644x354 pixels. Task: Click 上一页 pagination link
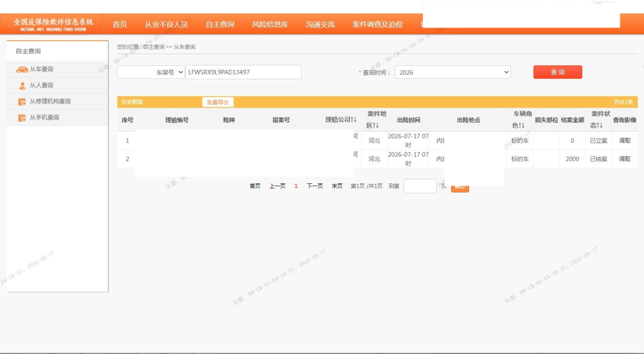coord(277,186)
